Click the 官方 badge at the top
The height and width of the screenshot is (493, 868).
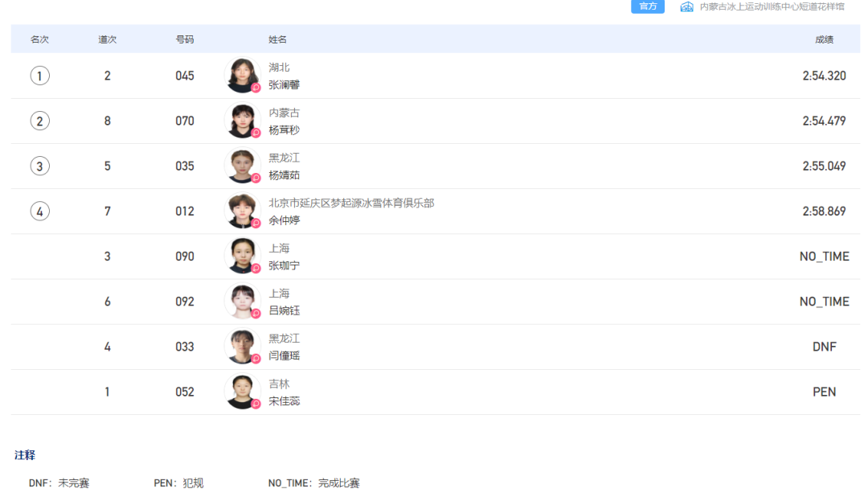pyautogui.click(x=647, y=6)
